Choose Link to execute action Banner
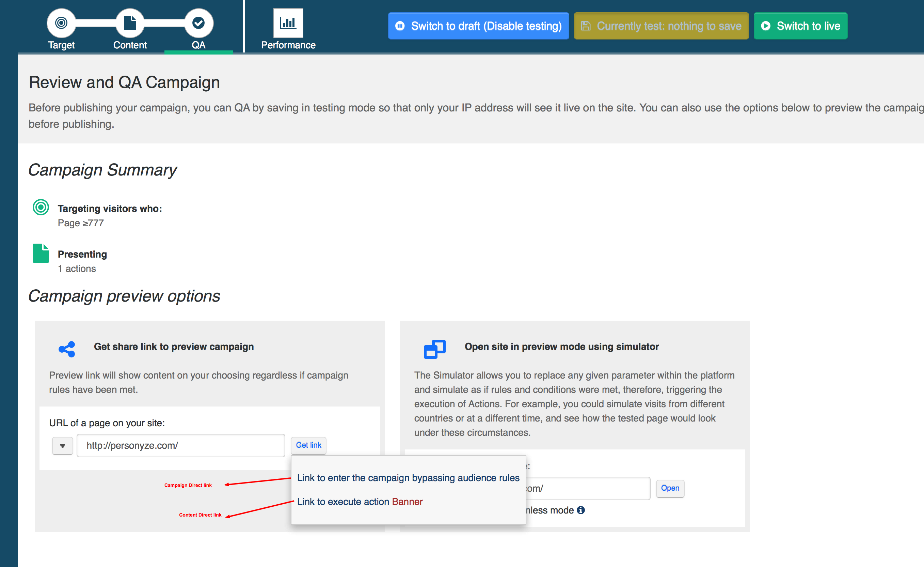The height and width of the screenshot is (567, 924). click(x=360, y=502)
